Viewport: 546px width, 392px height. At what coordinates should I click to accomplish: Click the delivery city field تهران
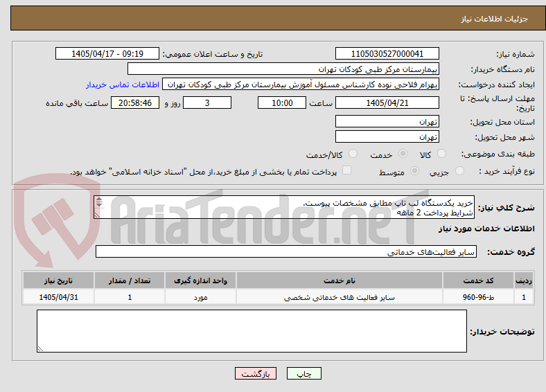tap(387, 137)
